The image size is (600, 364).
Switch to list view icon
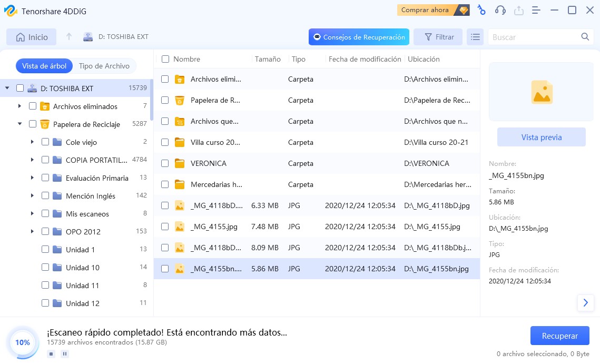pyautogui.click(x=475, y=37)
